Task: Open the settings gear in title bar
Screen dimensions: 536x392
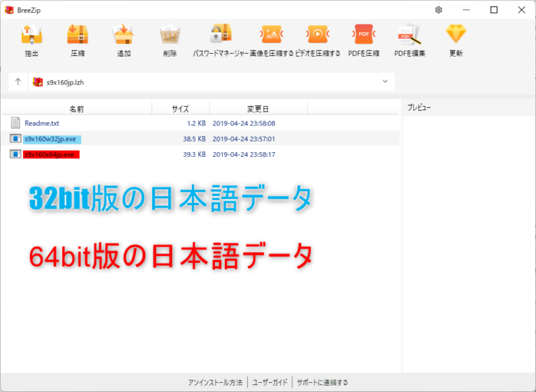Action: click(x=438, y=10)
